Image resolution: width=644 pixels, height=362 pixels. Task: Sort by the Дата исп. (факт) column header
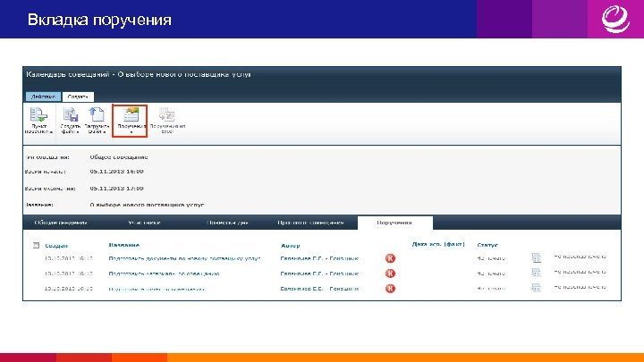pyautogui.click(x=438, y=244)
